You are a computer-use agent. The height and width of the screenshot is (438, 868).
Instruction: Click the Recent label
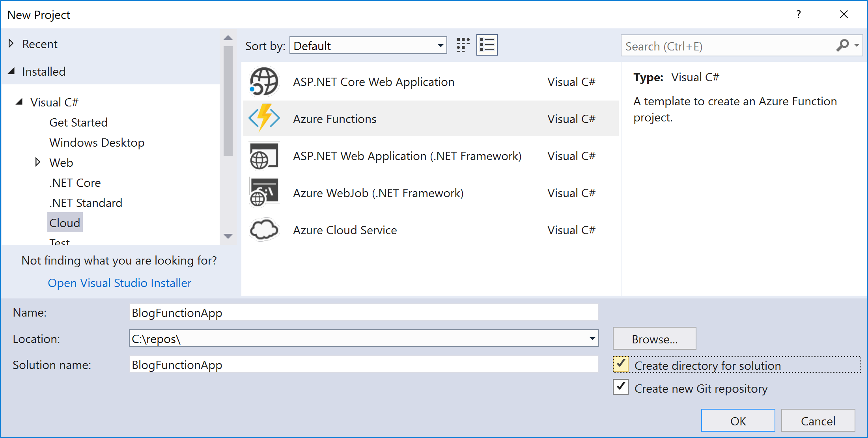pos(39,44)
